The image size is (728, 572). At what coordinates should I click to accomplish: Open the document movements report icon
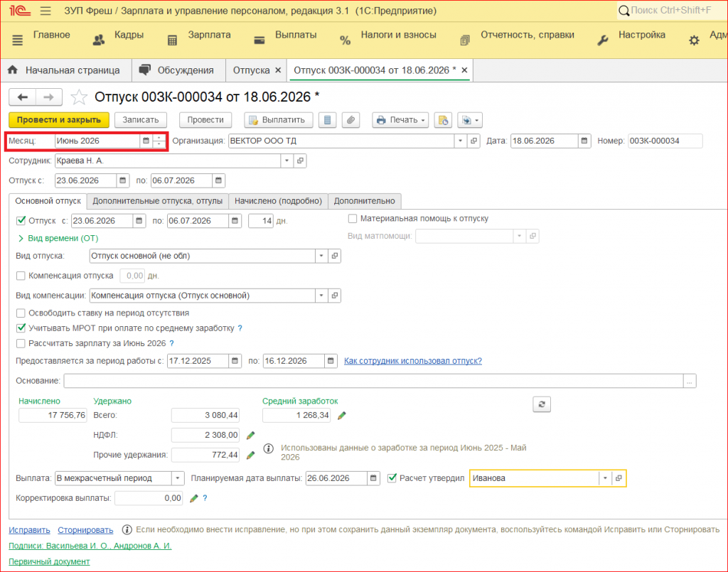[327, 120]
